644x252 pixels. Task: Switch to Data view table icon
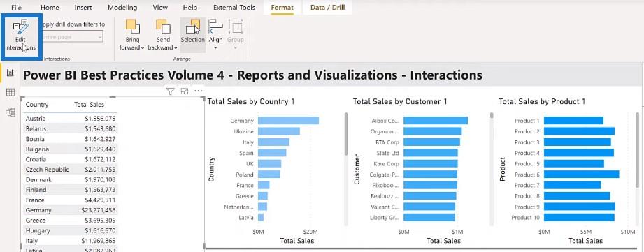(10, 92)
